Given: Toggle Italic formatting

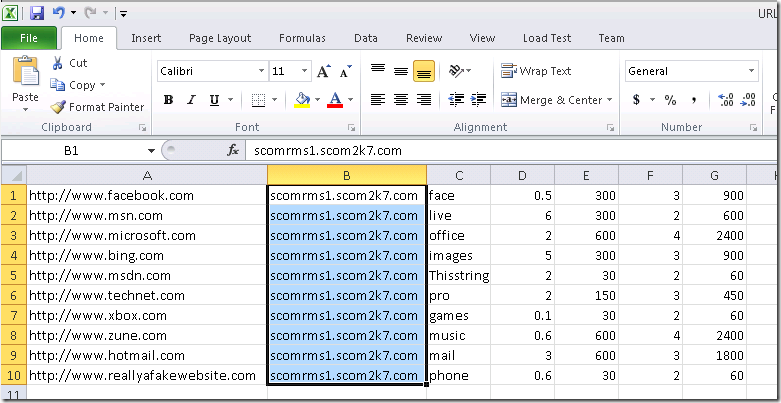Looking at the screenshot, I should click(191, 100).
